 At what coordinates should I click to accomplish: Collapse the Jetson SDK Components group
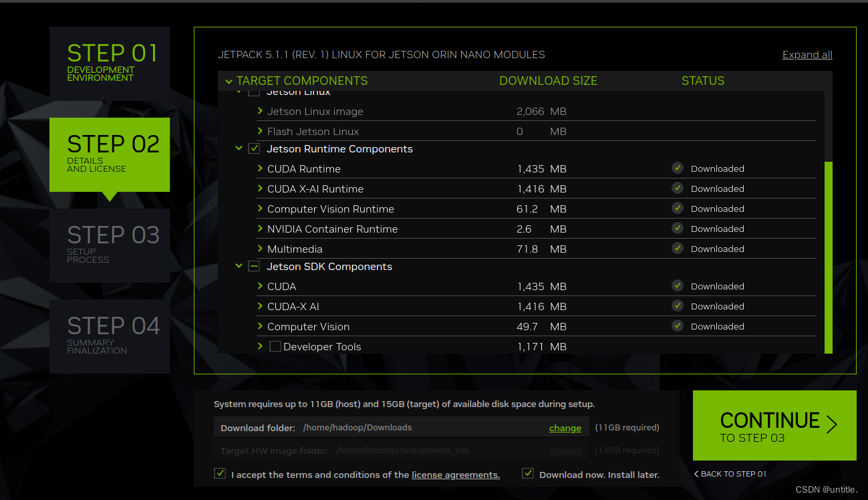[239, 266]
